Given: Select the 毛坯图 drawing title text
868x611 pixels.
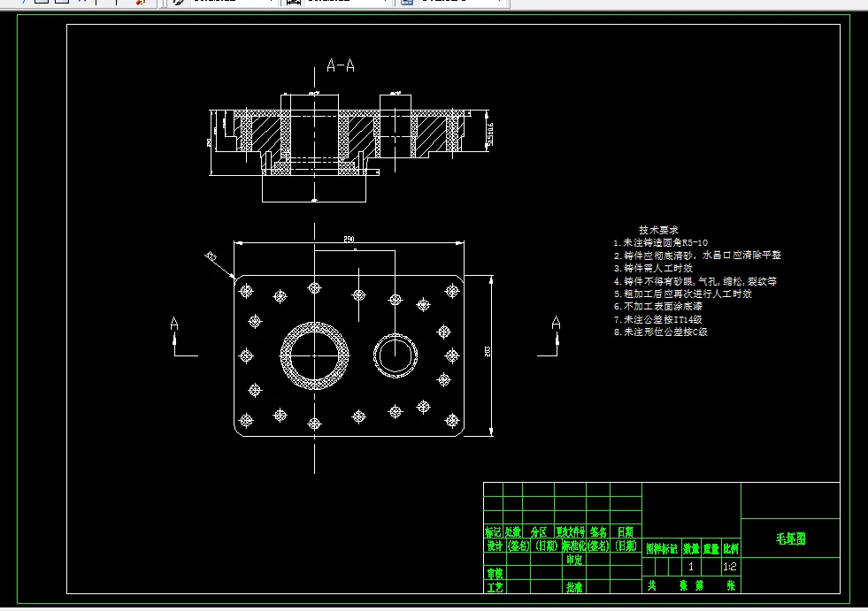Looking at the screenshot, I should [790, 538].
